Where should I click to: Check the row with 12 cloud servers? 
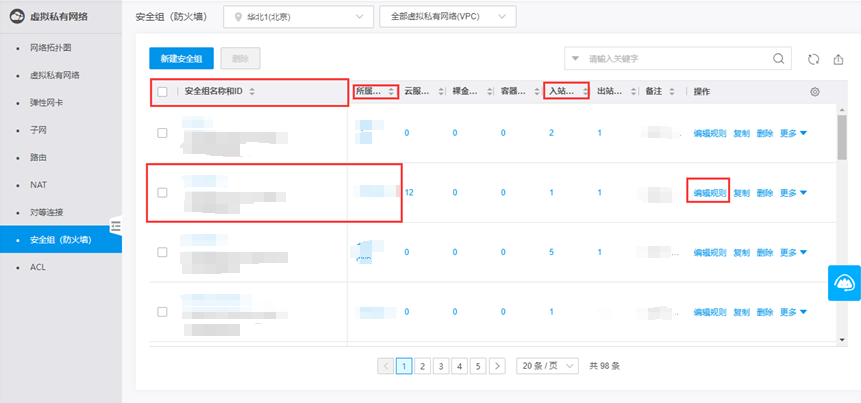click(x=163, y=192)
